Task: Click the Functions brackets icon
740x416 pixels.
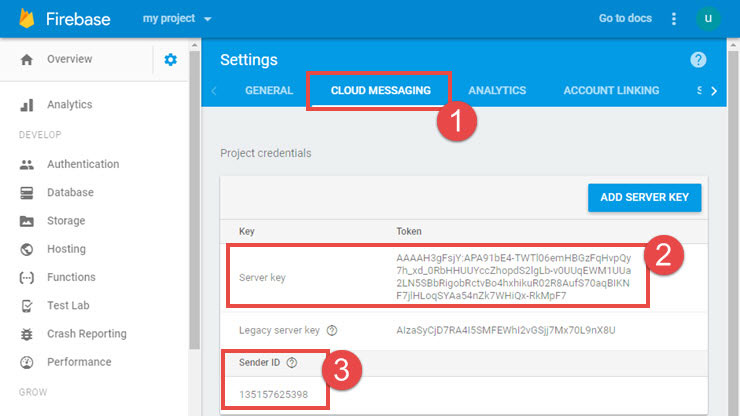Action: [27, 278]
